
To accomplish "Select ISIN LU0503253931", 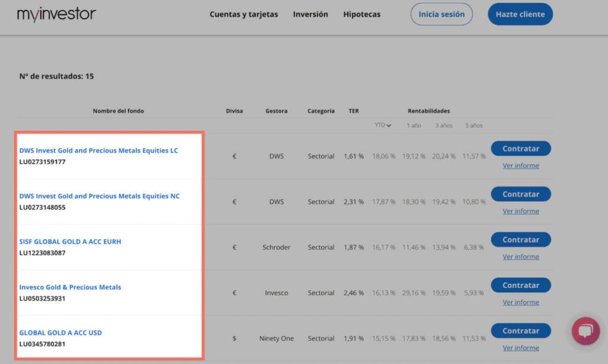I will pos(42,299).
